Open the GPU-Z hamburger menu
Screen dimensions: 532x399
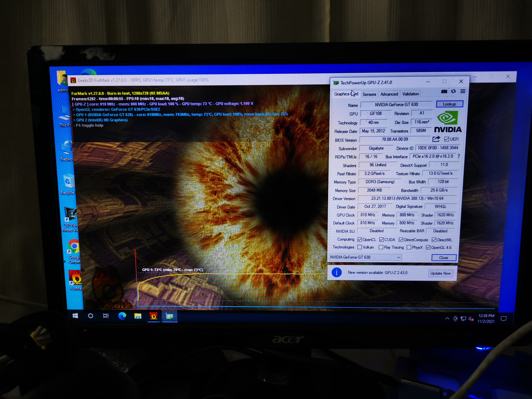tap(463, 91)
